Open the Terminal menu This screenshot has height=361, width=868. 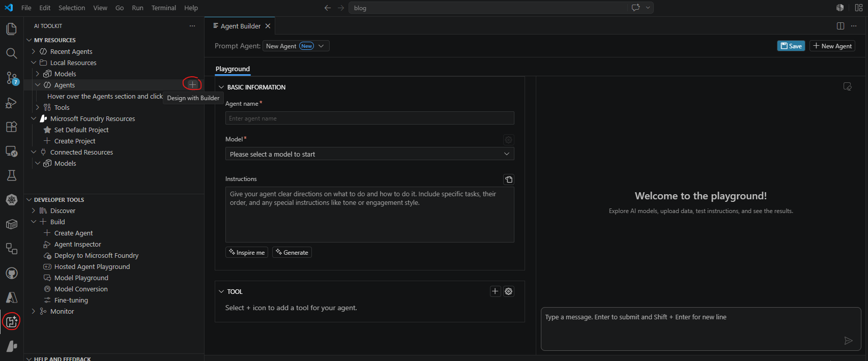tap(164, 8)
